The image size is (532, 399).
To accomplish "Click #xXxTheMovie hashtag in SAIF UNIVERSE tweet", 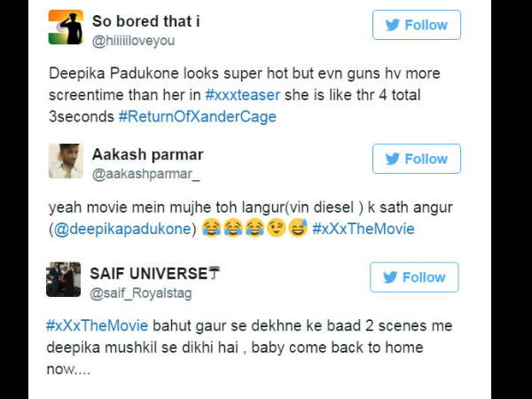I will (98, 325).
